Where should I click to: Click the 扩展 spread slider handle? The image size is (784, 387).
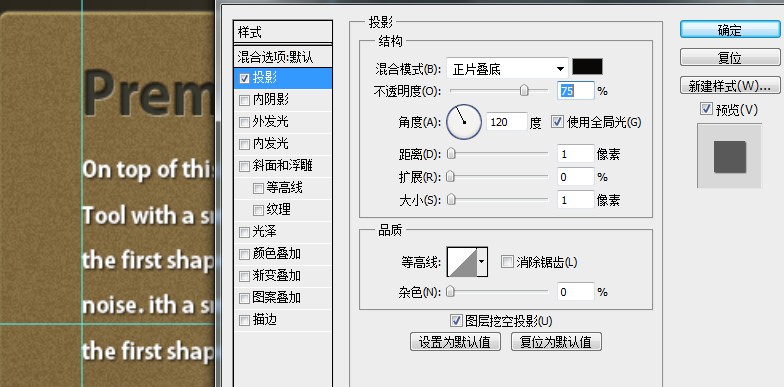[x=450, y=176]
